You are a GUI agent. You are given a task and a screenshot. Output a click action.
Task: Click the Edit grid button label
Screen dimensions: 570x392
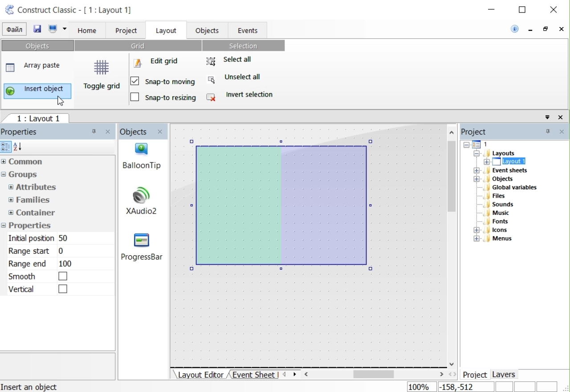pos(164,61)
